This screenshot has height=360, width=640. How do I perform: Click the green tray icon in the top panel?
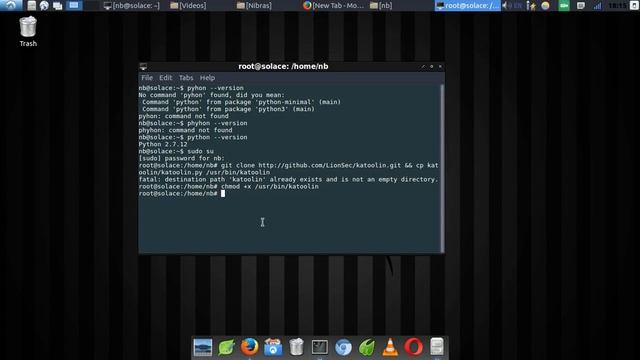[564, 5]
